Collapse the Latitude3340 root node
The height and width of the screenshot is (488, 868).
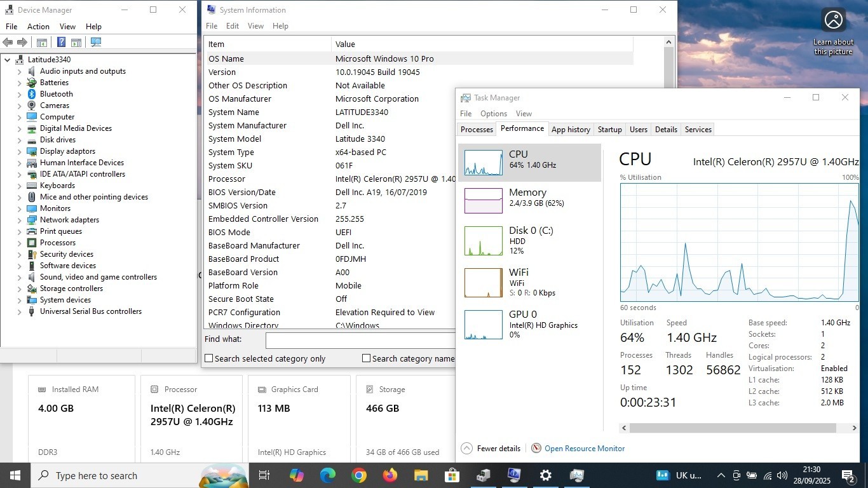[8, 60]
